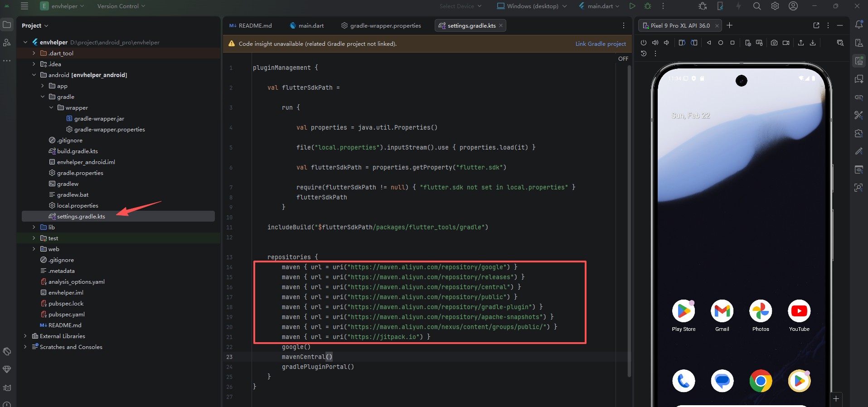Screen dimensions: 868x407
Task: Select build.gradle.kts in the project tree
Action: [78, 151]
